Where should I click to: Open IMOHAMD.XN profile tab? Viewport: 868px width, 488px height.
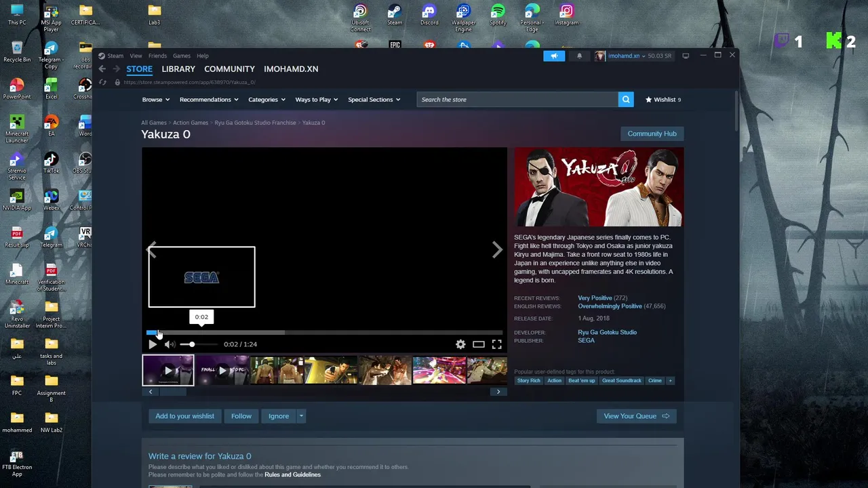click(291, 69)
